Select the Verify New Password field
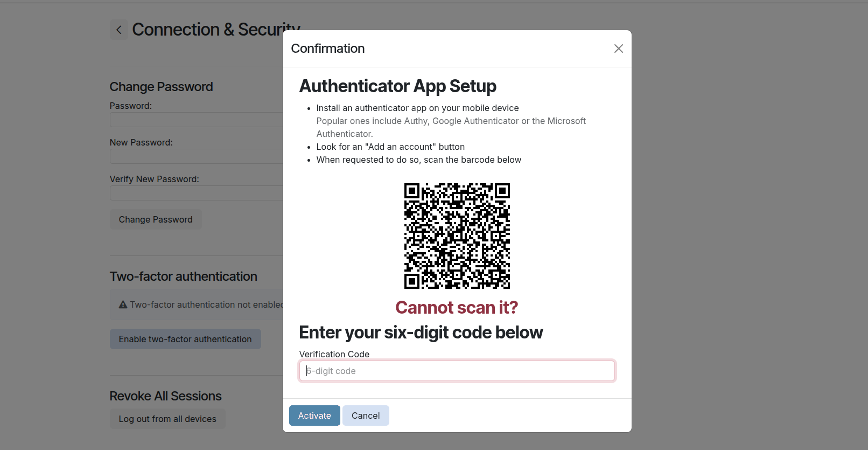 196,193
